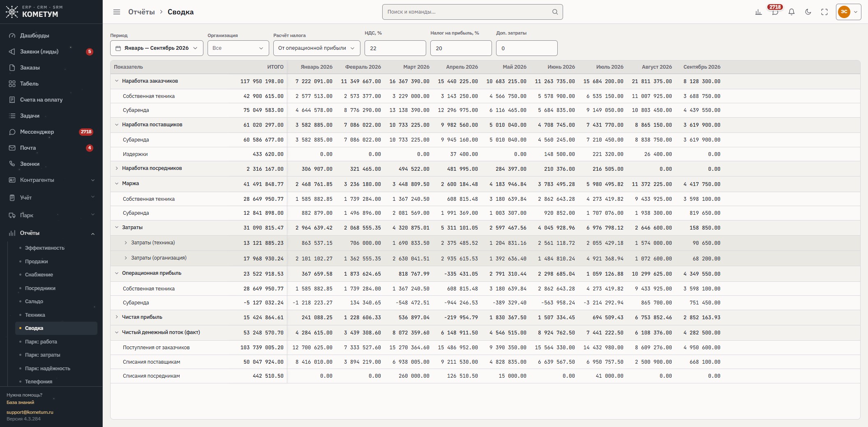Viewport: 868px width, 427px height.
Task: Open messenger chat icon with 2718 badge
Action: 775,12
